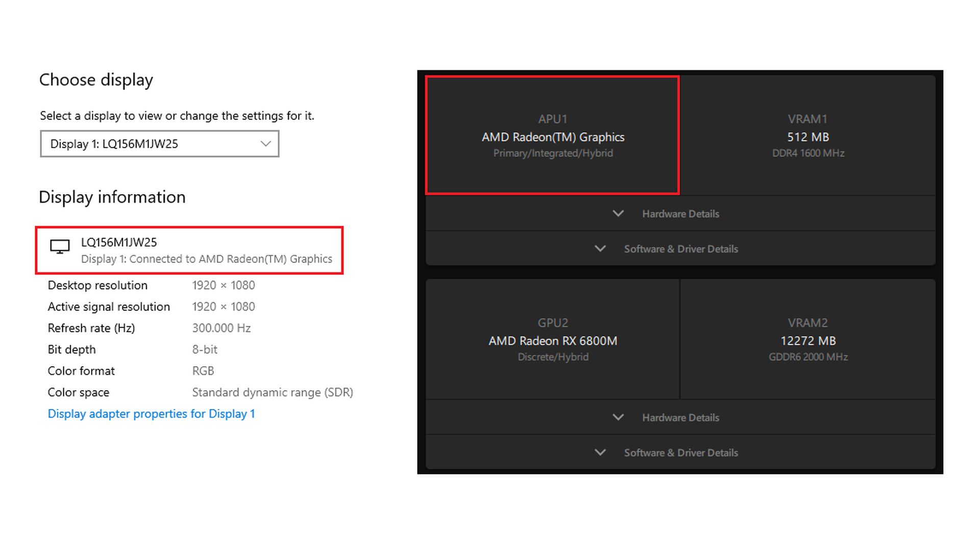Click the LQ156M1JW25 display name entry
The width and height of the screenshot is (980, 552).
(119, 243)
